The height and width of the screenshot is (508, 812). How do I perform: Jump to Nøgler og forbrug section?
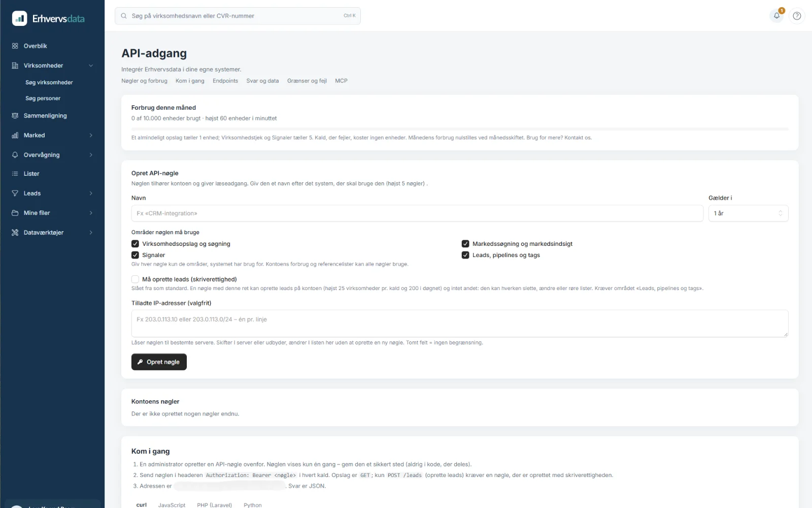click(x=144, y=81)
